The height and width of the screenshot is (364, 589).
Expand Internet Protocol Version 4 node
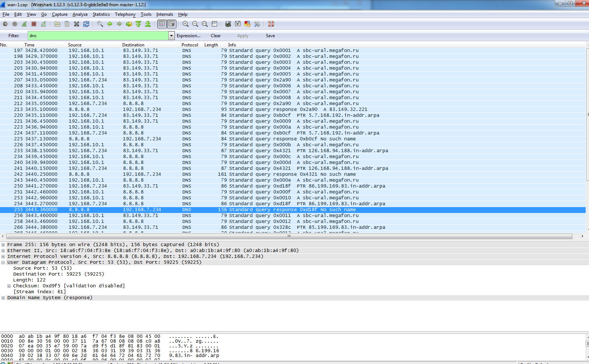coord(3,256)
